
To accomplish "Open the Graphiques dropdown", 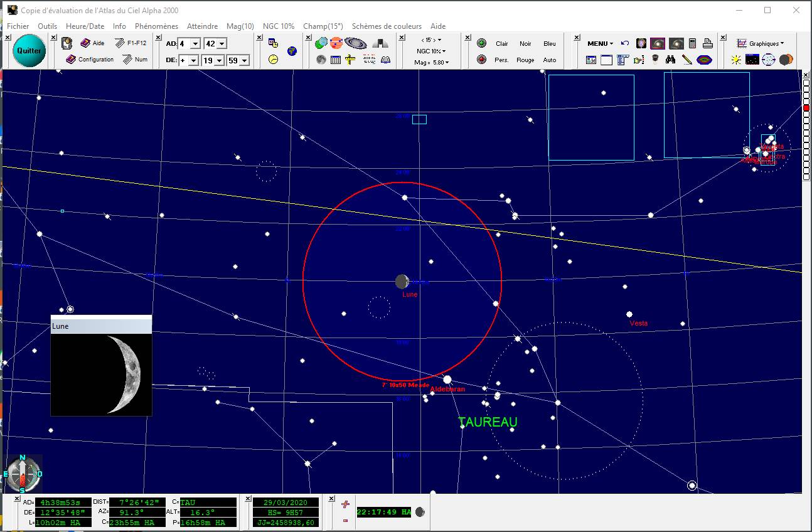I will 760,43.
